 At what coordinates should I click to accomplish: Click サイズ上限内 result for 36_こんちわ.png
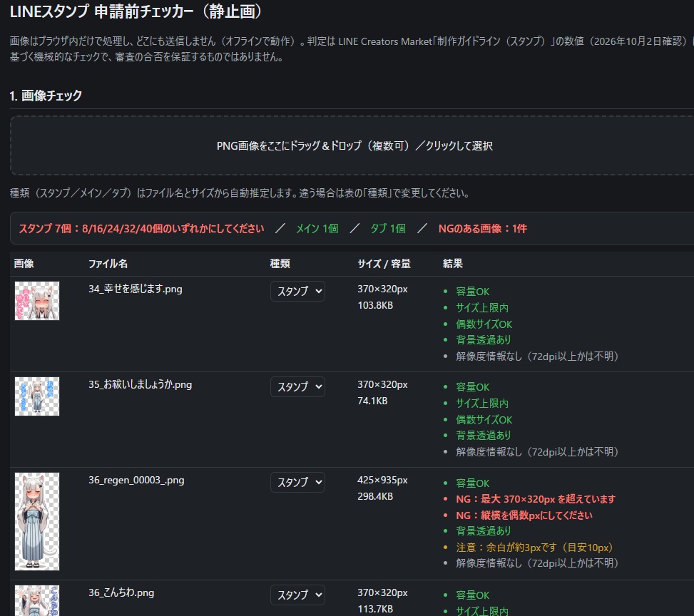click(482, 611)
